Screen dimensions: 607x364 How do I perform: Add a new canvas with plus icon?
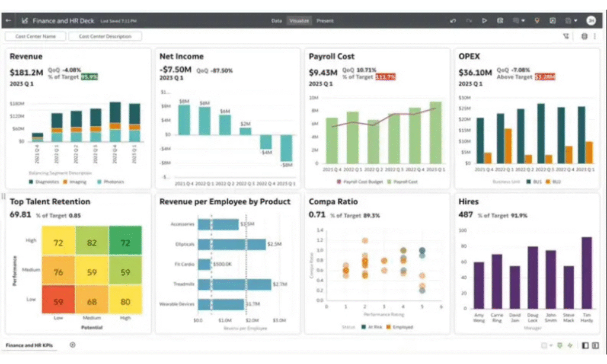[72, 344]
